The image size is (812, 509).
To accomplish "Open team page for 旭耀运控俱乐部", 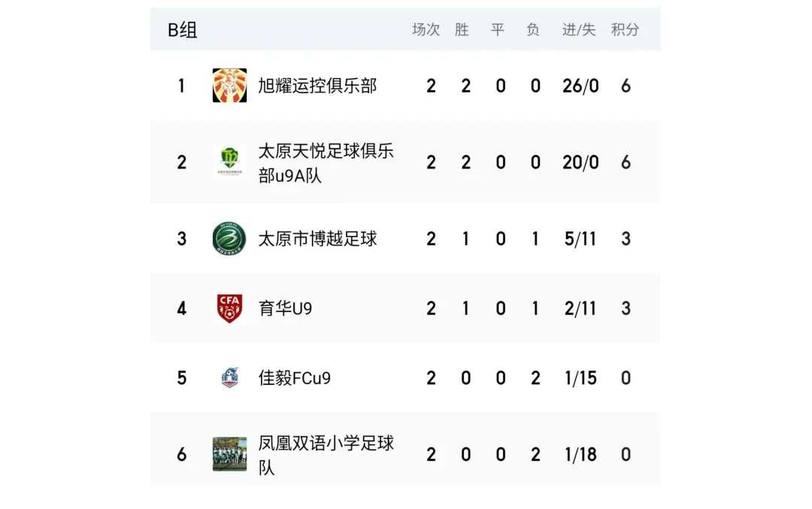I will (x=317, y=86).
